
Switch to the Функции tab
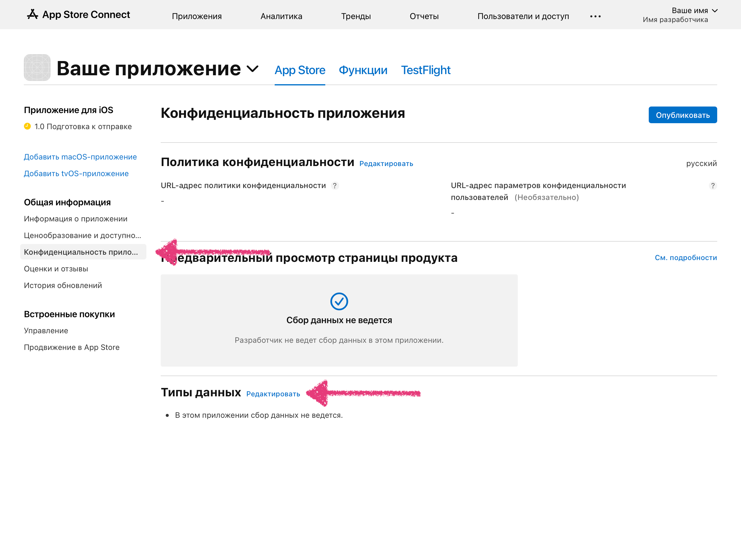(x=363, y=70)
